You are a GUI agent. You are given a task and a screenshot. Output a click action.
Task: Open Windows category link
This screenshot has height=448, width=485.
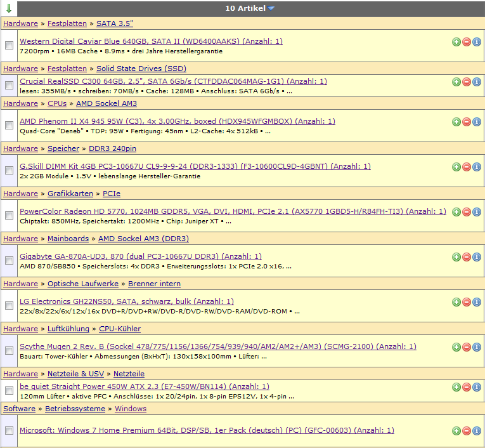tap(131, 409)
